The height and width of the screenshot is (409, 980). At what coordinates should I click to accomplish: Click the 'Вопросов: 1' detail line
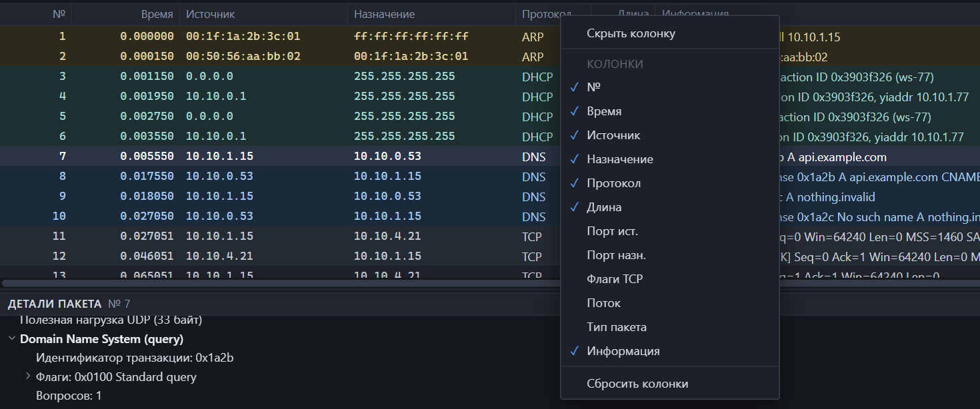pyautogui.click(x=69, y=396)
